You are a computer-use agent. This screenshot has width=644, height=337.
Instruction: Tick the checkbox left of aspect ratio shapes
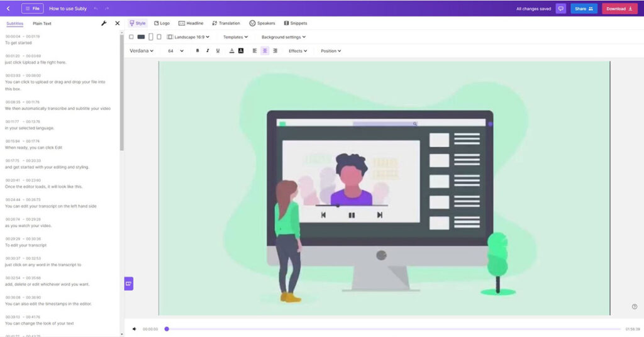tap(131, 37)
